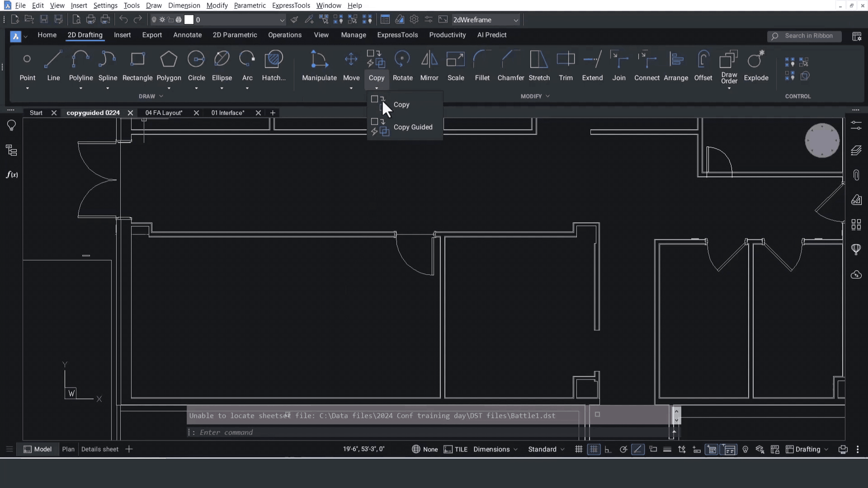Viewport: 868px width, 488px height.
Task: Switch to the Annotate ribbon tab
Action: click(187, 35)
